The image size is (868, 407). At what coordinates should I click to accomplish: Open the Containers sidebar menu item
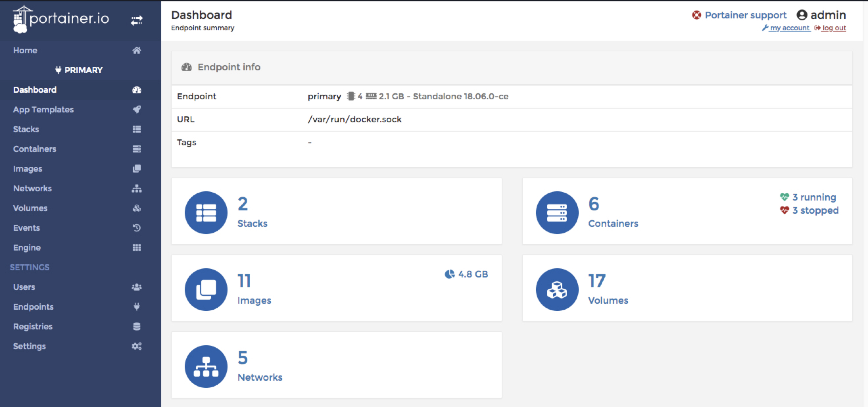[35, 149]
